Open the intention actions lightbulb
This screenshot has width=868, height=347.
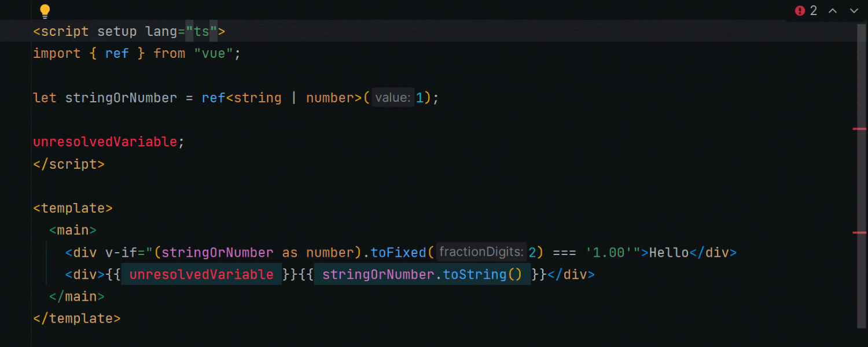pyautogui.click(x=45, y=11)
